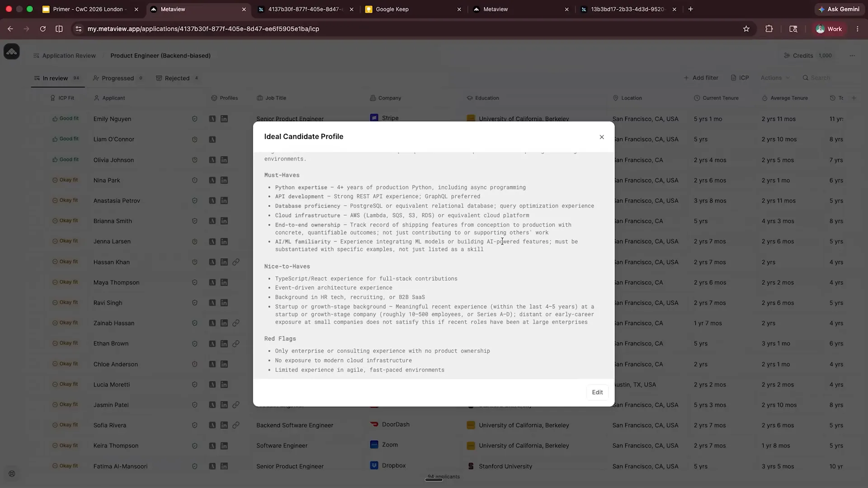Screen dimensions: 868x488
Task: Click the Location column header
Action: (x=627, y=98)
